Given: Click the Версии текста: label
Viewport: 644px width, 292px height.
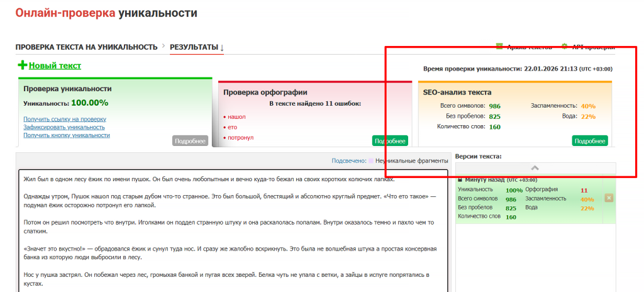Looking at the screenshot, I should point(478,156).
